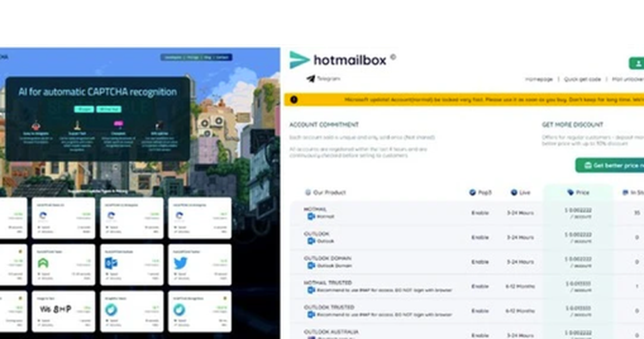Click the Outlook Domain product icon
Viewport: 644px width, 339px height.
(x=310, y=266)
